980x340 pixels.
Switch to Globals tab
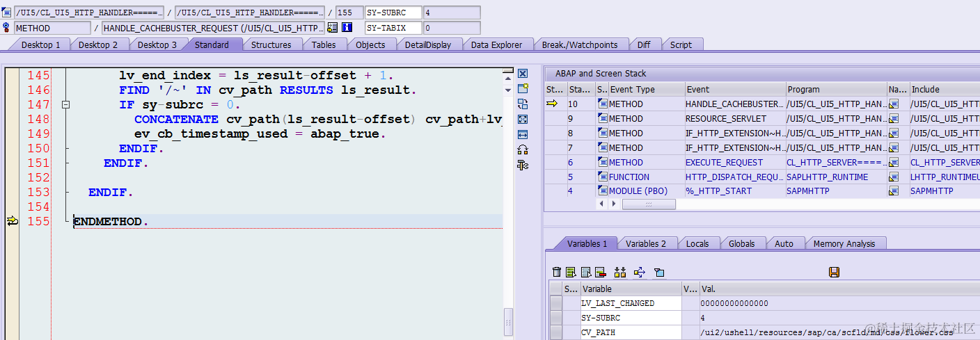(741, 243)
